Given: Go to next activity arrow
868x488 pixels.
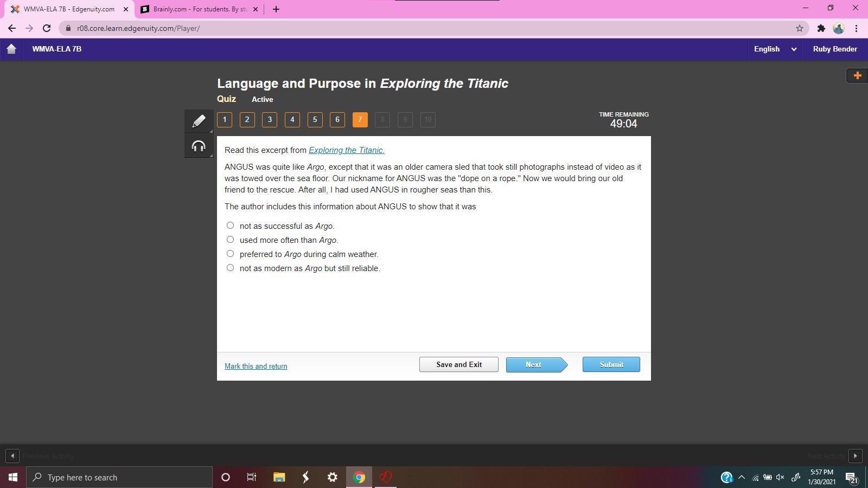Looking at the screenshot, I should [856, 456].
